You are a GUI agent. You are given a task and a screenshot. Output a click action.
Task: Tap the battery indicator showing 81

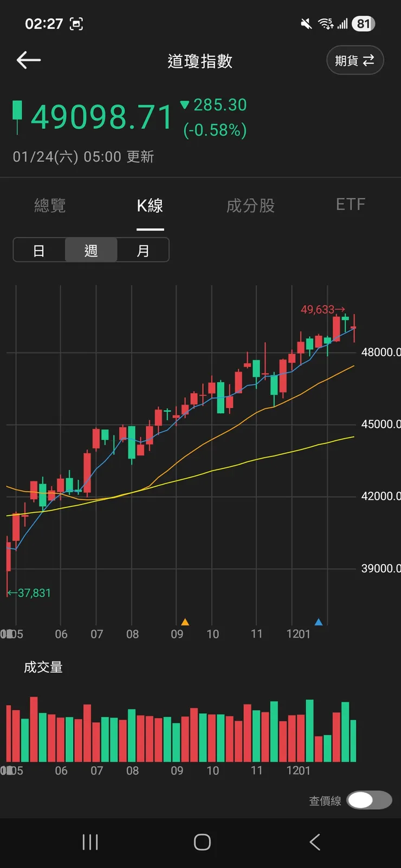tap(363, 24)
